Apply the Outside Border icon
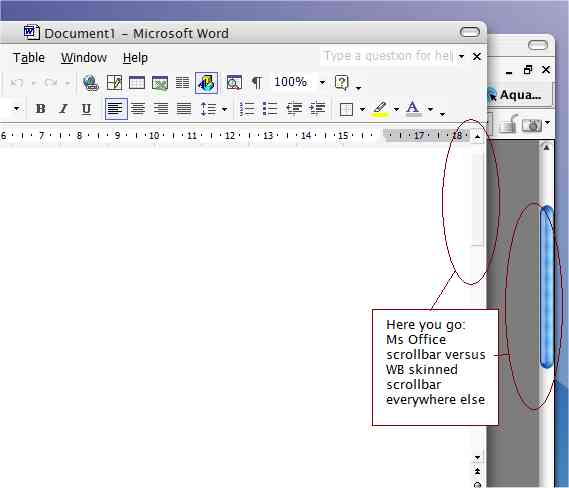Image resolution: width=569 pixels, height=488 pixels. [346, 109]
